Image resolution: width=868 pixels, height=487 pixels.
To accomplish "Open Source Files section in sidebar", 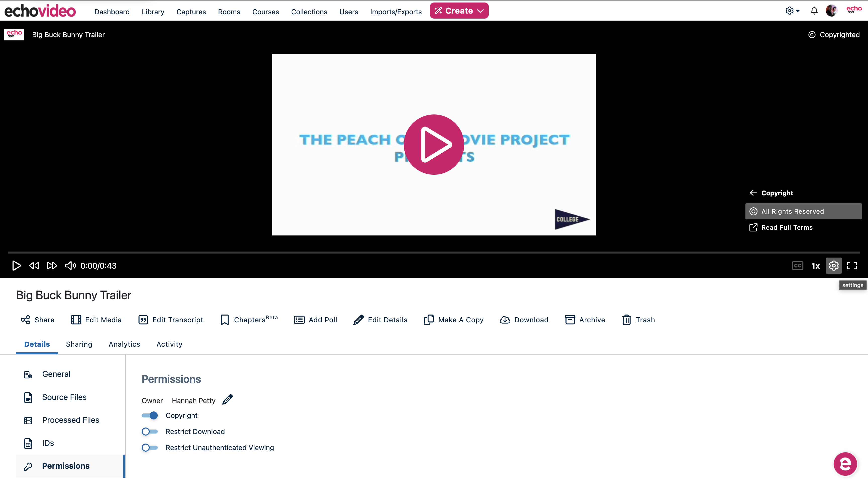I will (70, 397).
